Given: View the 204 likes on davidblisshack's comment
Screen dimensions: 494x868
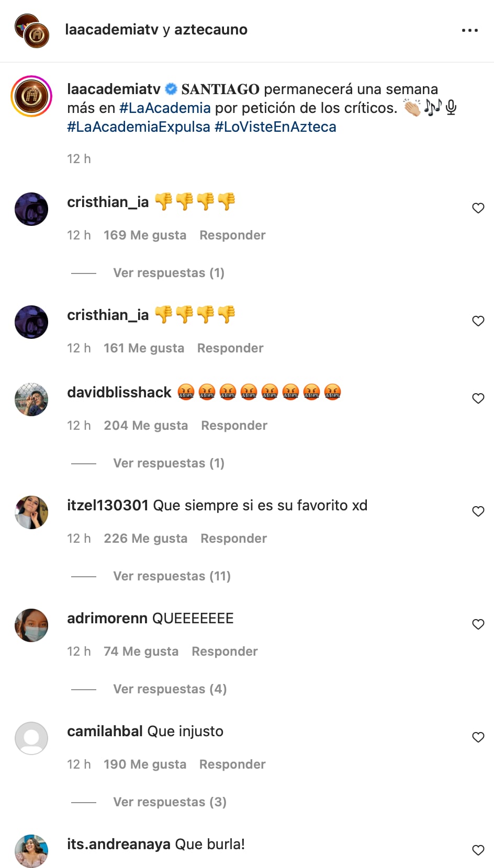Looking at the screenshot, I should pyautogui.click(x=145, y=426).
